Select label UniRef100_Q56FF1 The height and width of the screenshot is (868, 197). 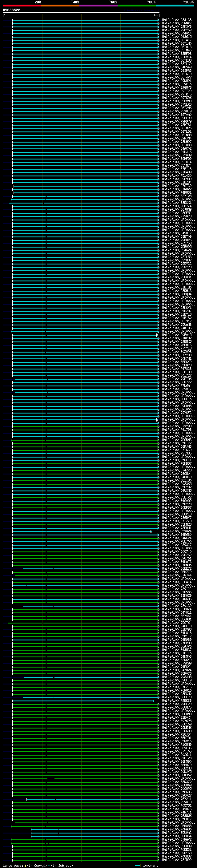click(x=177, y=460)
